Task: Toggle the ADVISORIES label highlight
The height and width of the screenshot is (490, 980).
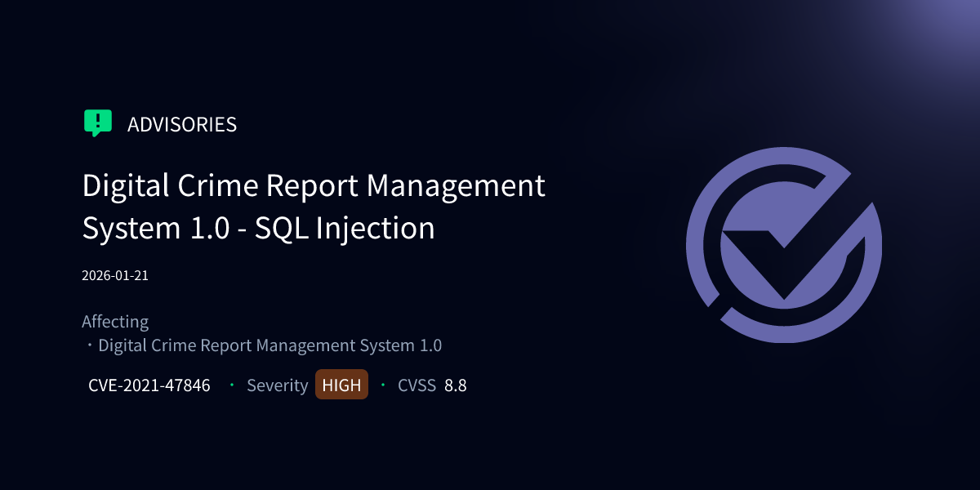Action: coord(181,124)
